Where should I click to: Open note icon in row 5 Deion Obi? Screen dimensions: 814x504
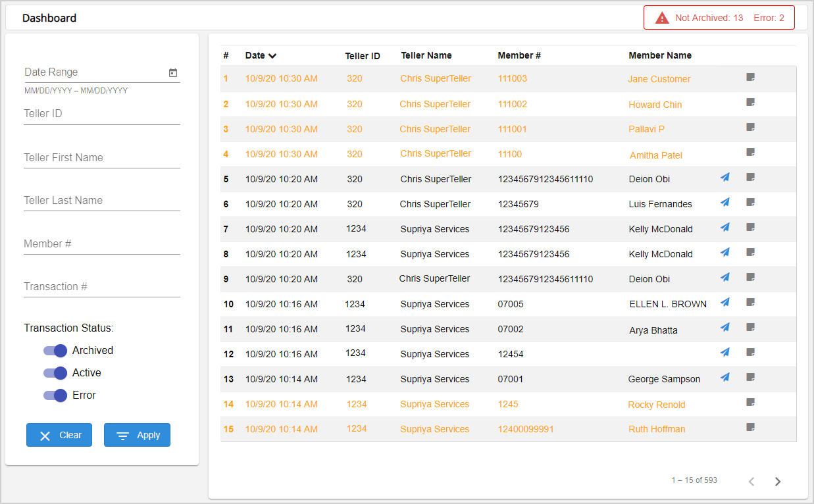(x=750, y=178)
